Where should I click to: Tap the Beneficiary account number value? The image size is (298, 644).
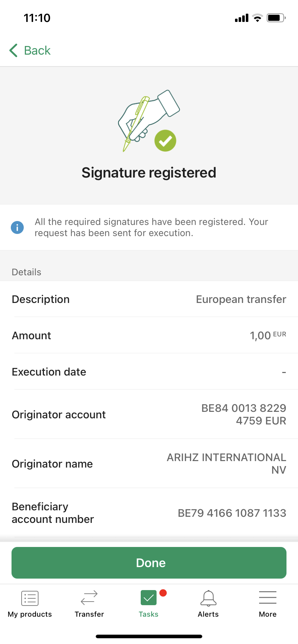(x=232, y=513)
